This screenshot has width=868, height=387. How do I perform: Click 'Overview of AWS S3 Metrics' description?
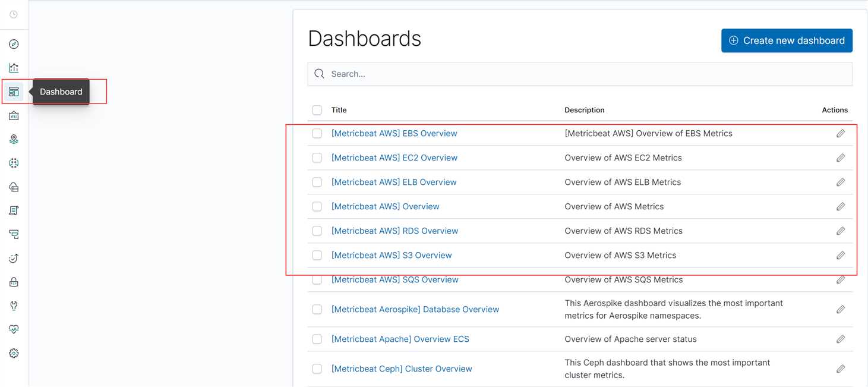(x=620, y=256)
